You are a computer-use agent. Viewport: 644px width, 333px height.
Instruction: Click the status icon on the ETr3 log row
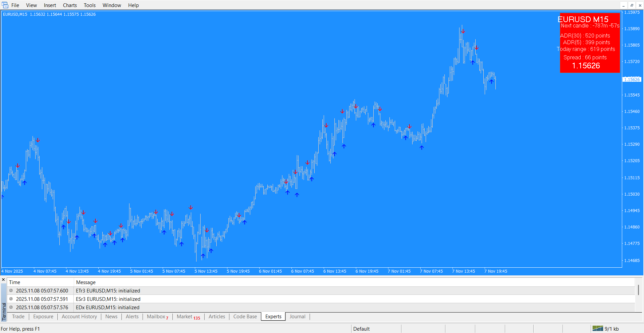click(11, 290)
